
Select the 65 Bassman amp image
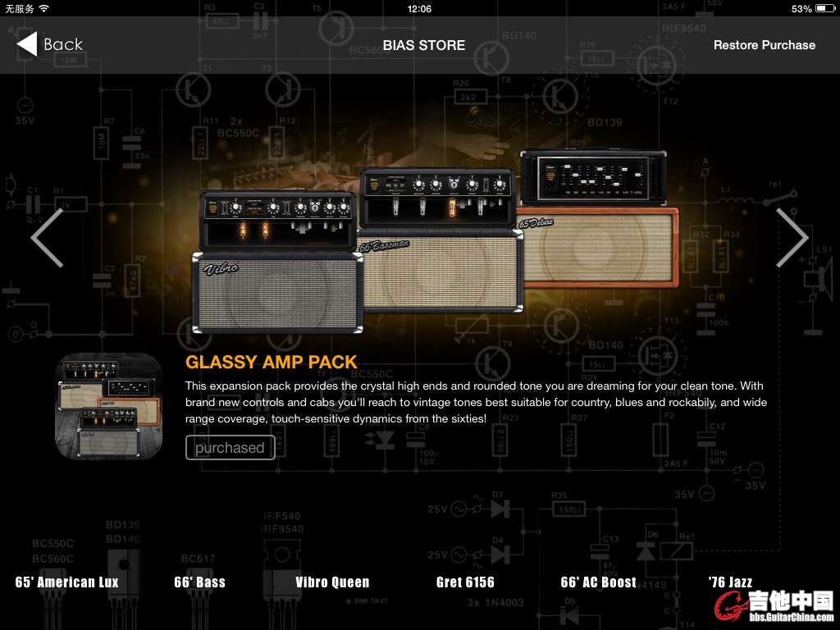click(x=439, y=242)
